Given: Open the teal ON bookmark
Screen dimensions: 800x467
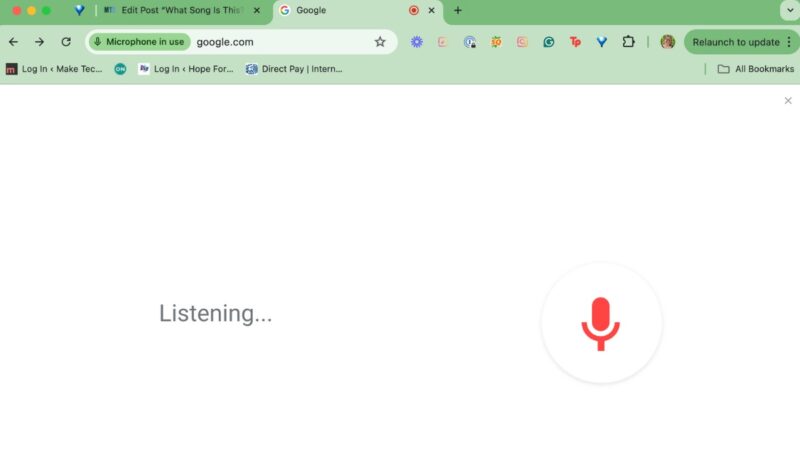Looking at the screenshot, I should click(120, 69).
